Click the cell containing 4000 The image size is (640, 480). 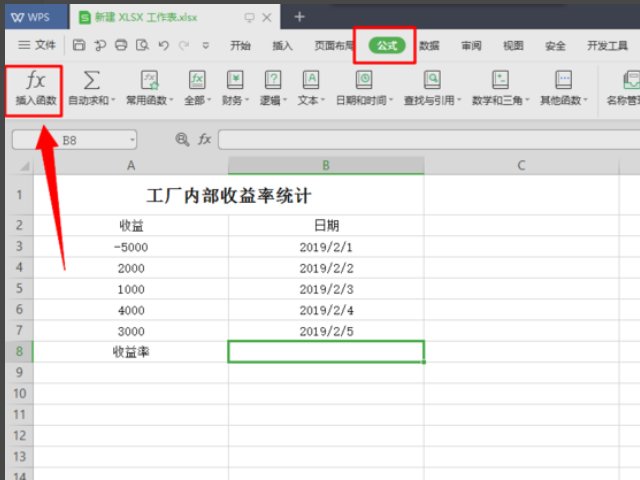[x=131, y=310]
